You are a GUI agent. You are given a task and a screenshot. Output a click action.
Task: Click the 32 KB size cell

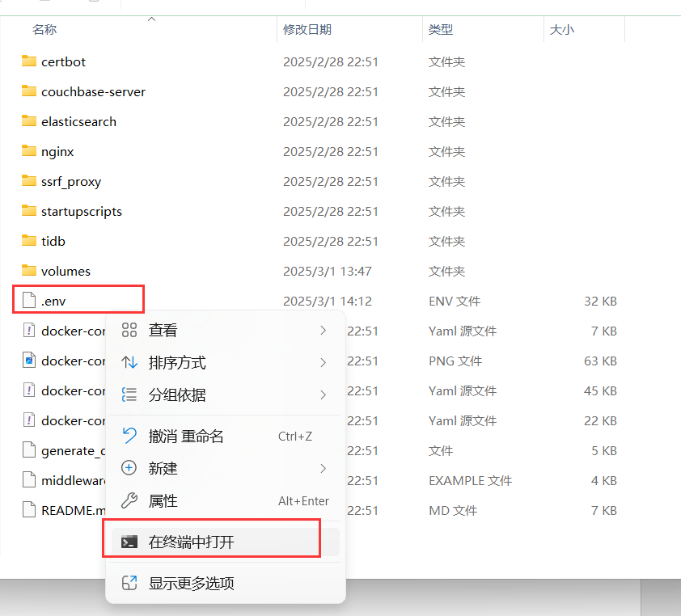[600, 302]
